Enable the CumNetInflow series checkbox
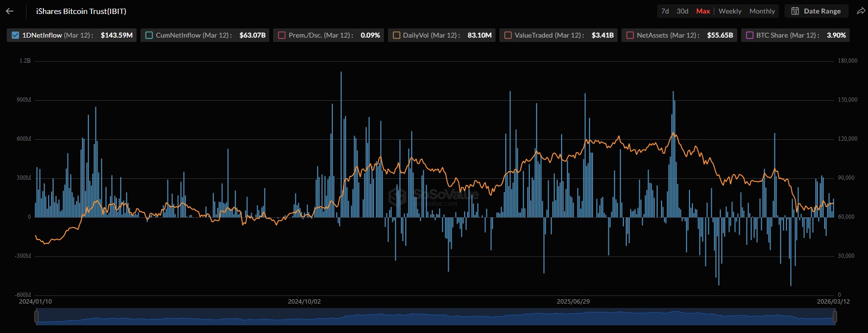The width and height of the screenshot is (868, 333). tap(149, 35)
